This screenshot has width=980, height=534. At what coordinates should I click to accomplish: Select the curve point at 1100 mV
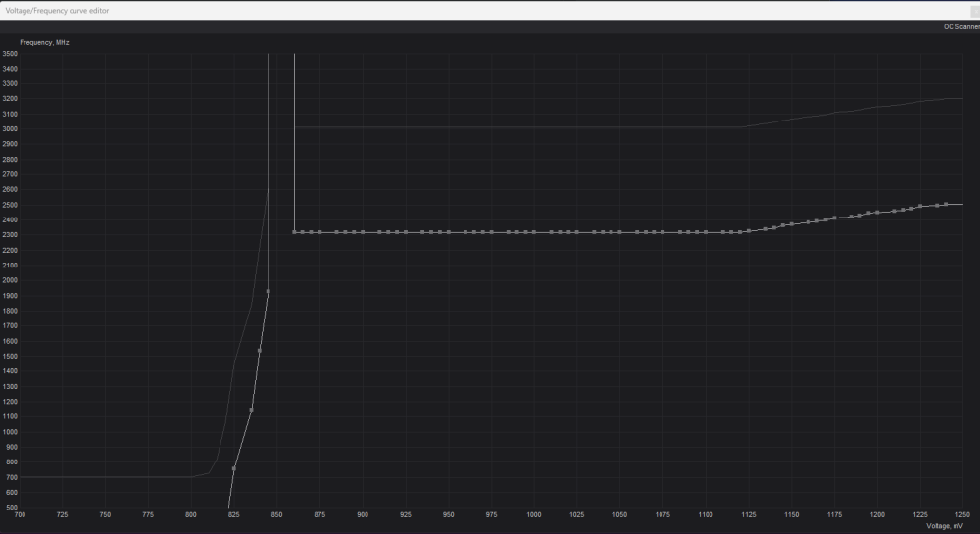tap(706, 232)
